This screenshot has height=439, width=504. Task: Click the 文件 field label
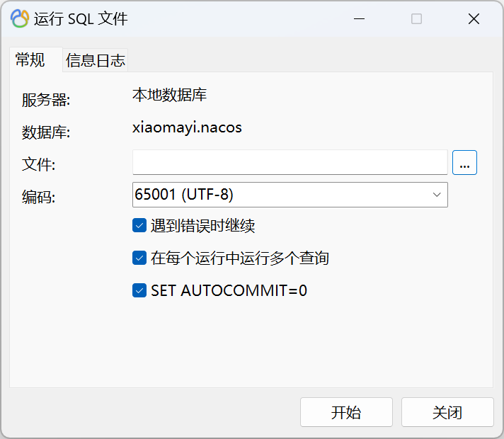click(x=38, y=164)
